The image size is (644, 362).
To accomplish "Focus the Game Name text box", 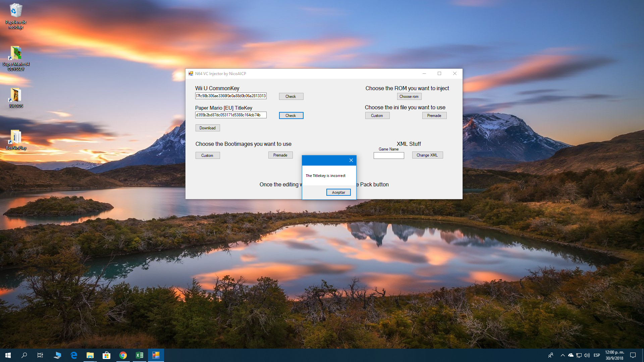I will [389, 156].
